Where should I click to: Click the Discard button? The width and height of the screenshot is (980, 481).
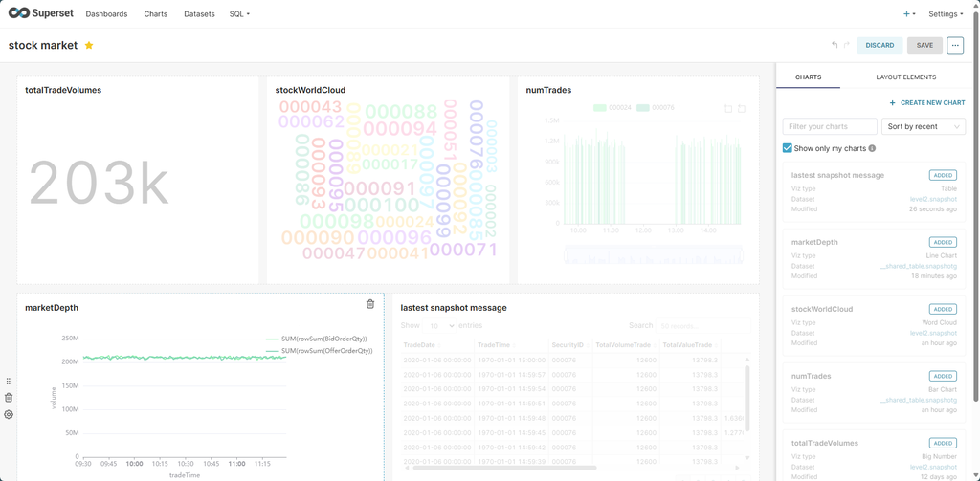click(x=880, y=45)
